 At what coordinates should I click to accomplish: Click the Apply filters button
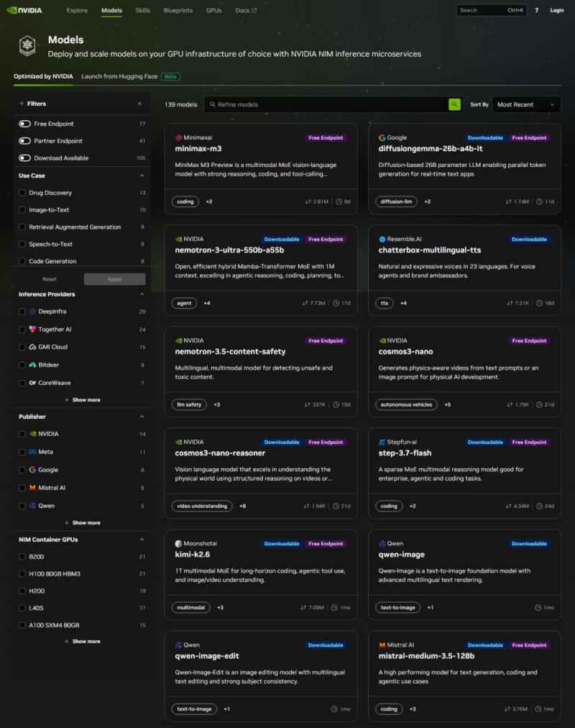pos(114,279)
